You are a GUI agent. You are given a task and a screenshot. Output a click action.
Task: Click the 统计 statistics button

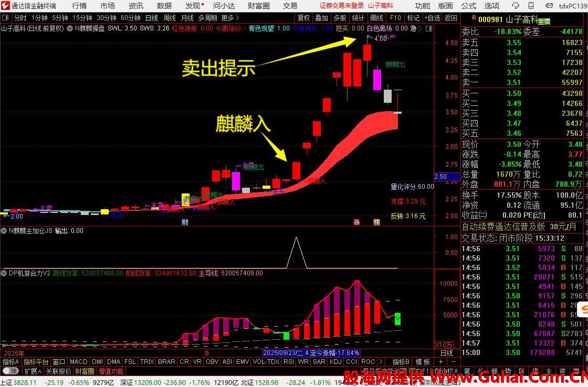[x=358, y=18]
